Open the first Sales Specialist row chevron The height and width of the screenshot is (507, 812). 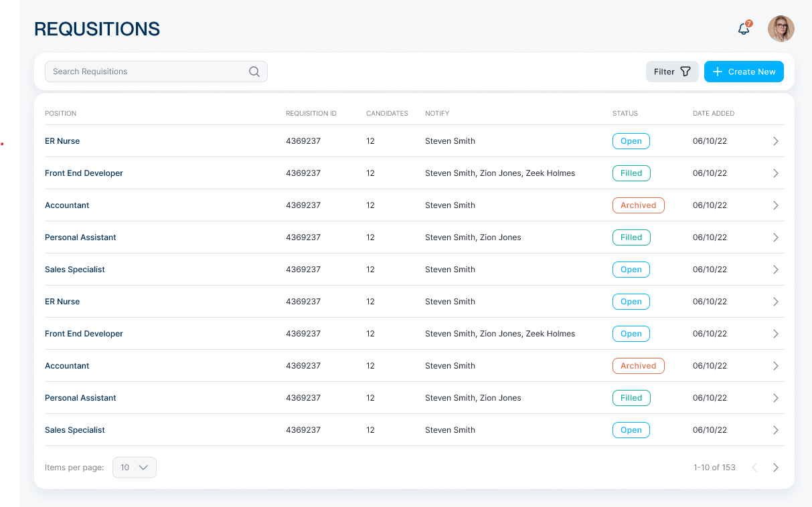776,270
